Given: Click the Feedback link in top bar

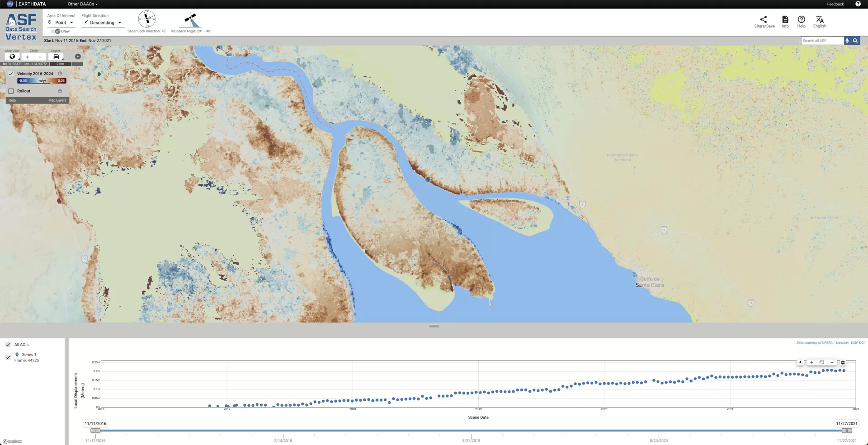Looking at the screenshot, I should 835,4.
